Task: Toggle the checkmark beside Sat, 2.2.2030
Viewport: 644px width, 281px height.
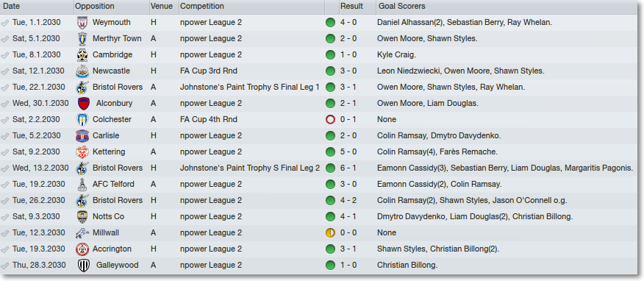Action: tap(5, 120)
